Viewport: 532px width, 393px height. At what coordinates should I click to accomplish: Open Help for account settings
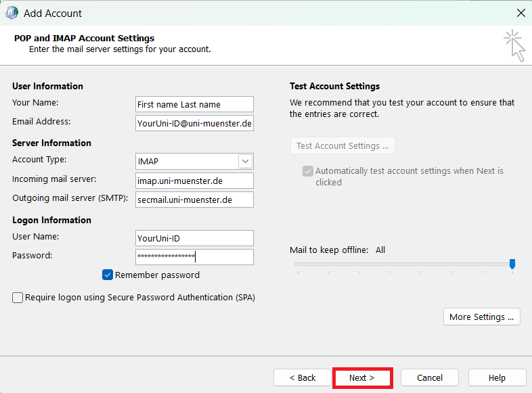497,377
